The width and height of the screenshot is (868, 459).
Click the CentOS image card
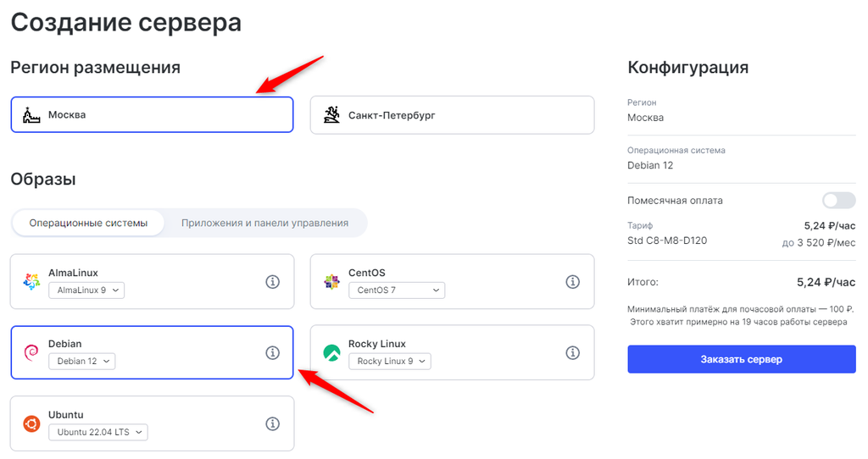[x=453, y=281]
